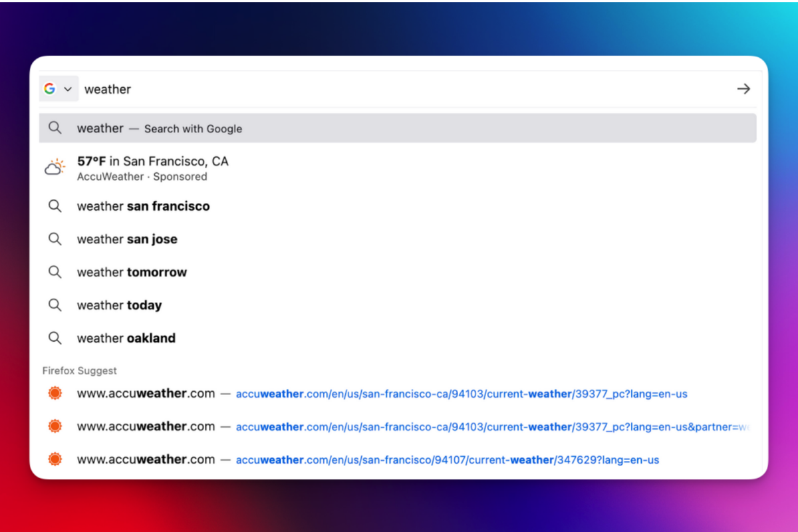This screenshot has width=798, height=532.
Task: Select suggestion 'weather san francisco'
Action: coord(398,206)
